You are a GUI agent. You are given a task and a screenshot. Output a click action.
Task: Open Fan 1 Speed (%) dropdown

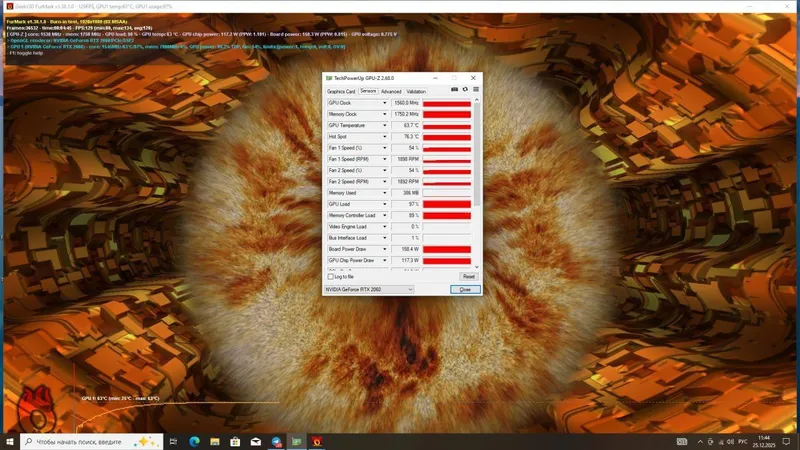tap(385, 148)
